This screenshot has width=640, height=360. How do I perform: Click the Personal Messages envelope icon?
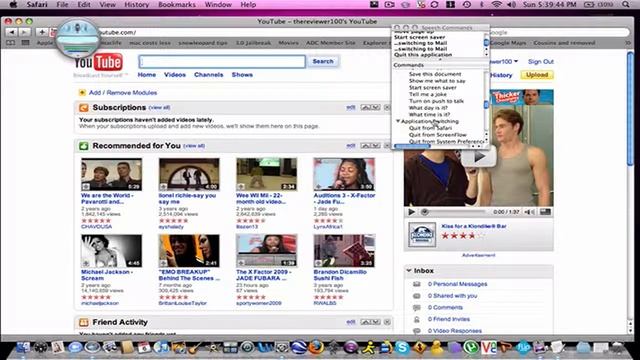pyautogui.click(x=417, y=284)
